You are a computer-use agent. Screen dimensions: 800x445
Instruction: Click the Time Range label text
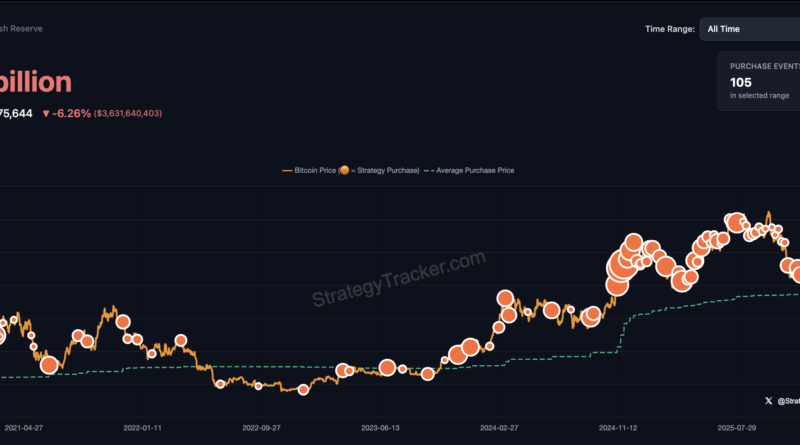pos(669,29)
